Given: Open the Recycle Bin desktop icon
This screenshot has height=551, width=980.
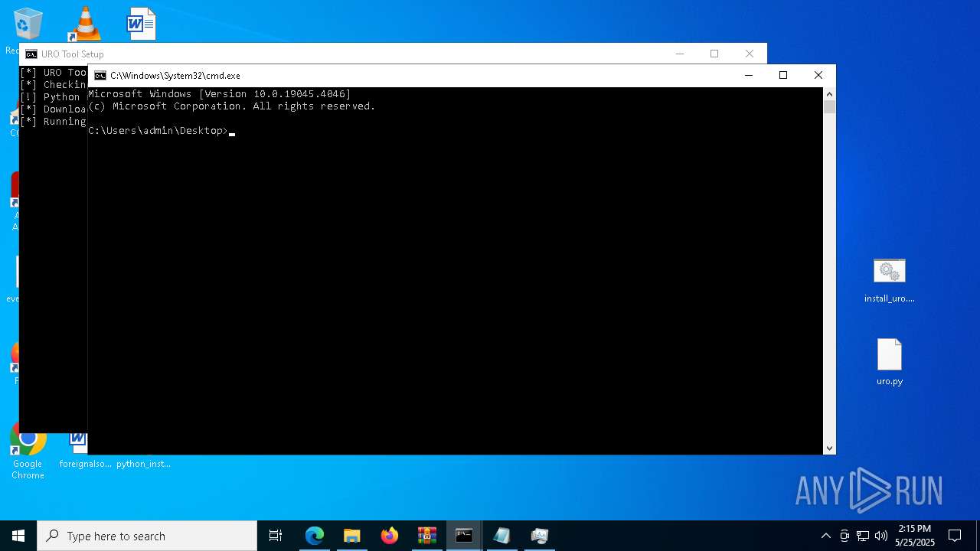Looking at the screenshot, I should pyautogui.click(x=28, y=24).
